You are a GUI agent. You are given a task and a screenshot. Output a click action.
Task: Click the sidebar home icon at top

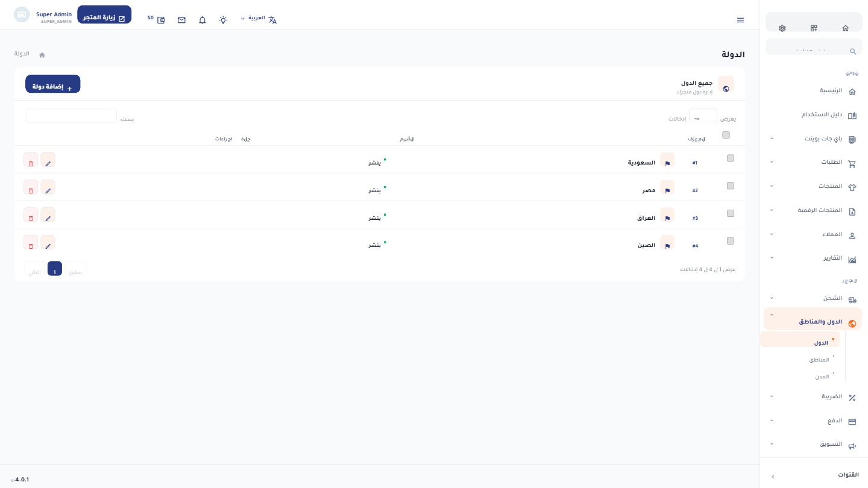[x=846, y=28]
